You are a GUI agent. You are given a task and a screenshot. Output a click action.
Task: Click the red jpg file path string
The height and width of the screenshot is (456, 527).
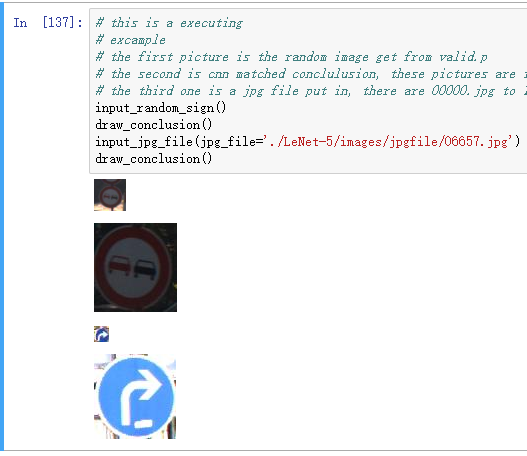click(x=392, y=141)
